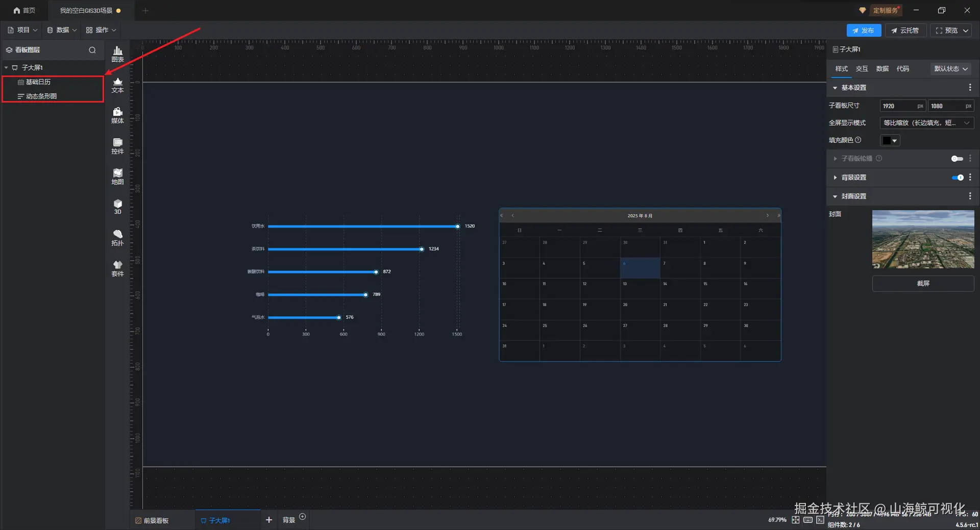Open the 控件 (controls) component library

click(117, 146)
